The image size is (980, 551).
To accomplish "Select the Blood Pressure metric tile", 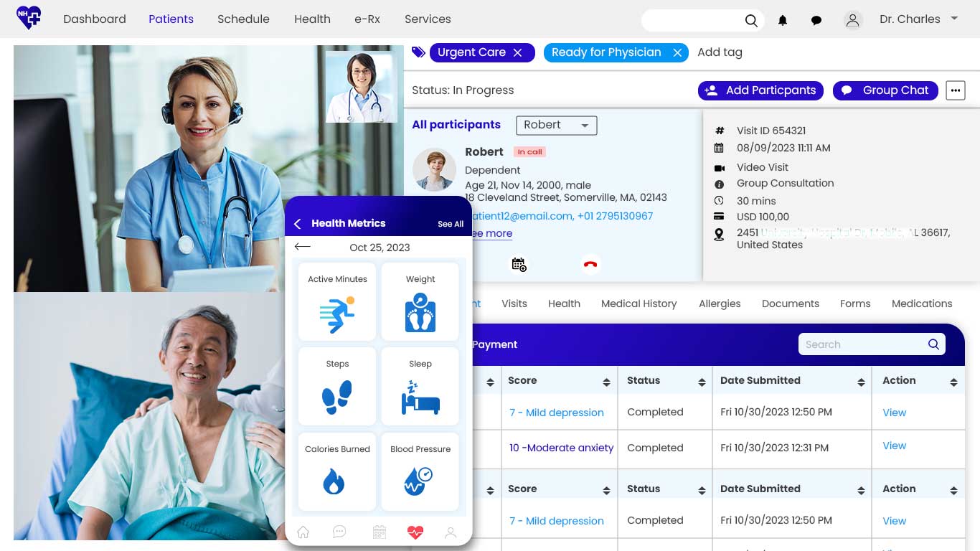I will (420, 471).
